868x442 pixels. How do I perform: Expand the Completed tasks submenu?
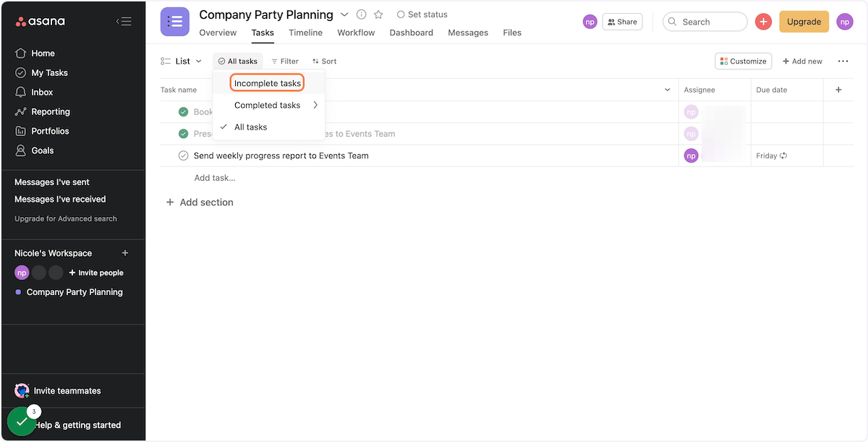315,105
